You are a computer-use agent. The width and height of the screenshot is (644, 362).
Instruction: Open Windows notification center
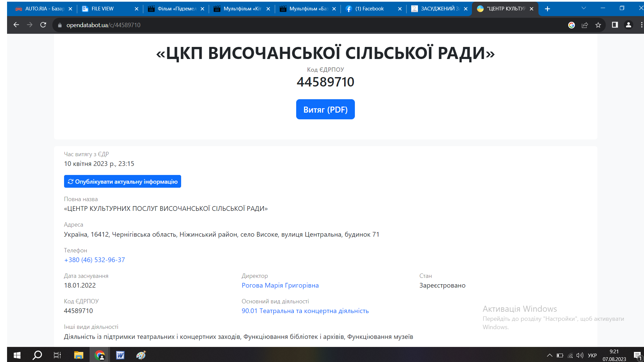tap(637, 355)
